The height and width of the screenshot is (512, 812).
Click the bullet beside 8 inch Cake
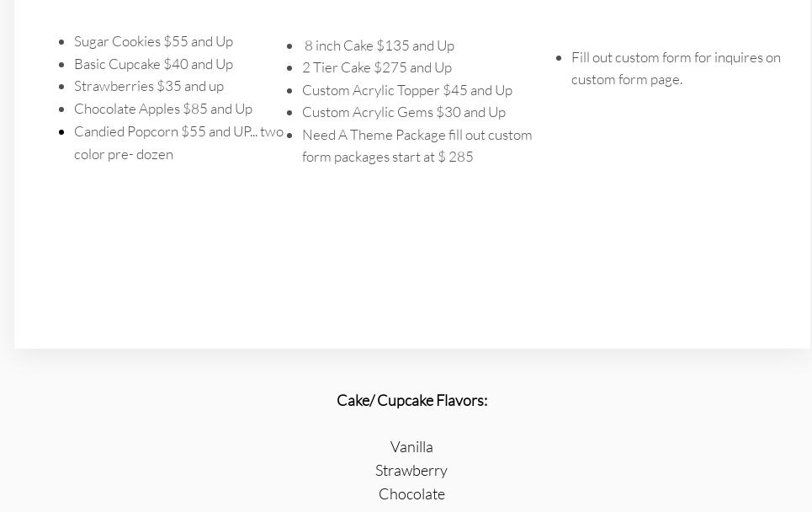(x=290, y=46)
